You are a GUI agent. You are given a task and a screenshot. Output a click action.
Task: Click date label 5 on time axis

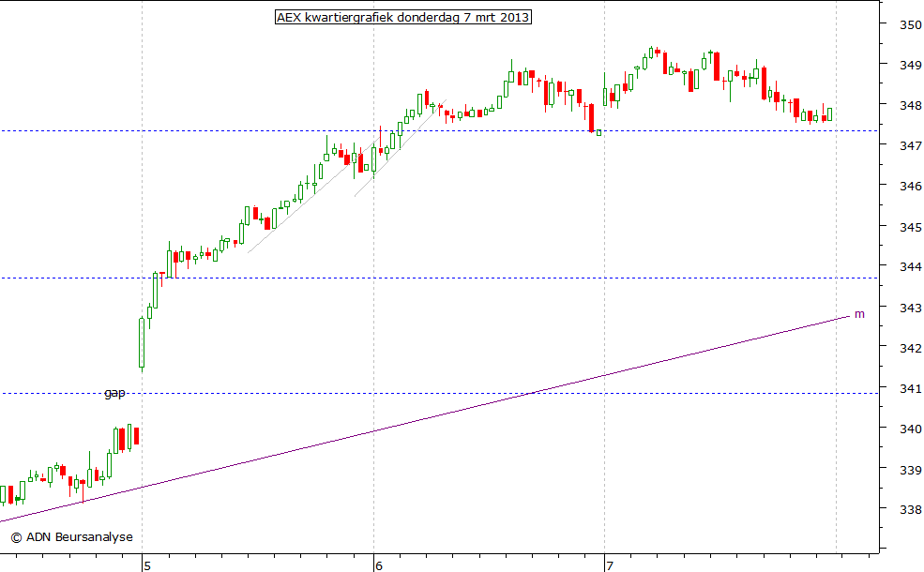(x=147, y=566)
